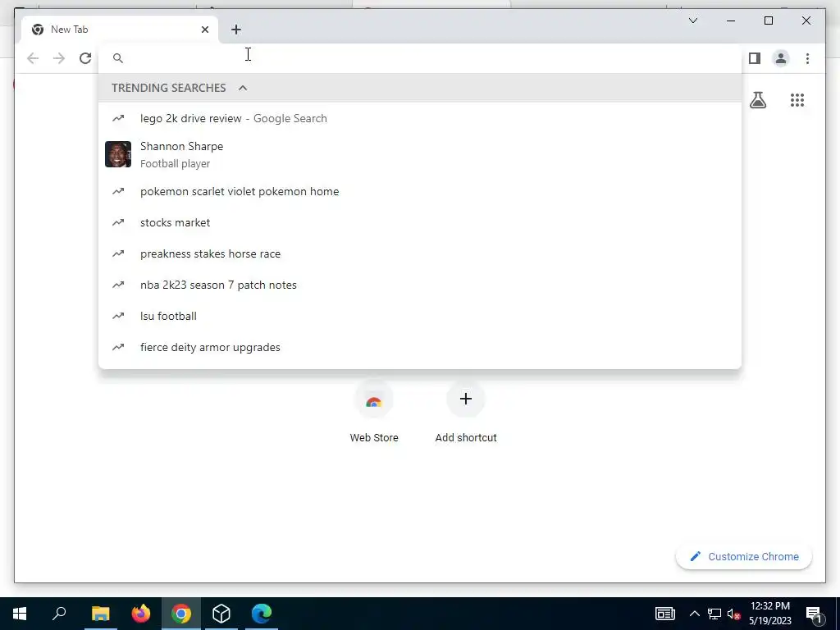Open the Search Labs flask icon
Image resolution: width=840 pixels, height=630 pixels.
click(757, 100)
